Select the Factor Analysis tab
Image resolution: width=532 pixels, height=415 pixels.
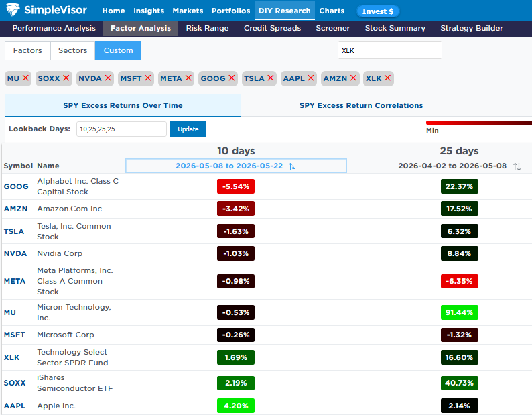[141, 28]
